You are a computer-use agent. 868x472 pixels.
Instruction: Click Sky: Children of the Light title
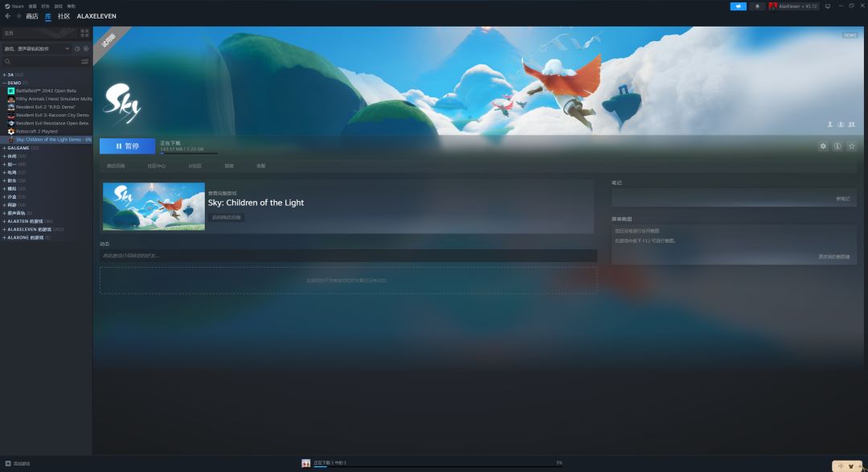(x=256, y=203)
